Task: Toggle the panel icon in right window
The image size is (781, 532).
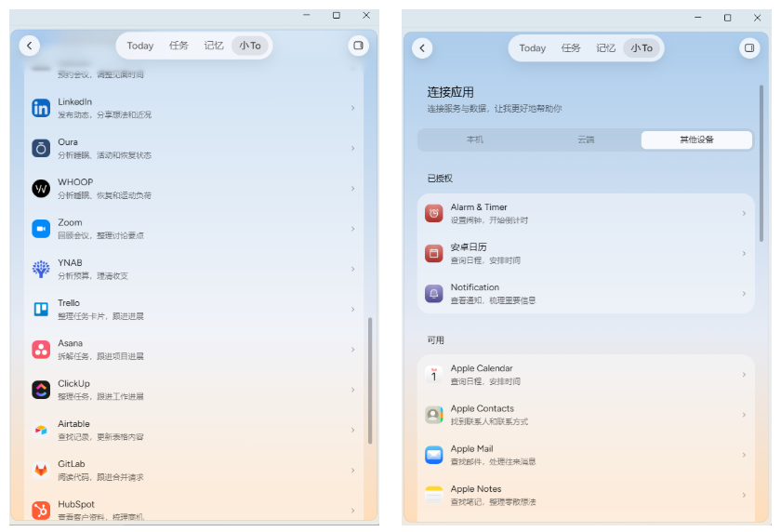Action: tap(749, 48)
